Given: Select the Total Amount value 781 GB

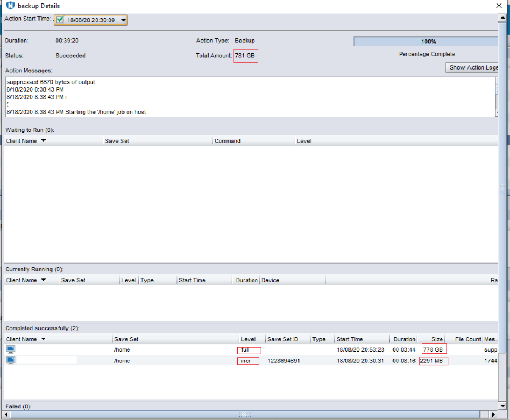Looking at the screenshot, I should 246,56.
